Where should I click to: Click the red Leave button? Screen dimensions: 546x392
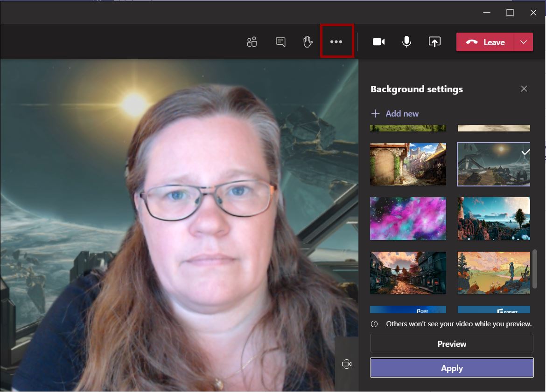(485, 42)
